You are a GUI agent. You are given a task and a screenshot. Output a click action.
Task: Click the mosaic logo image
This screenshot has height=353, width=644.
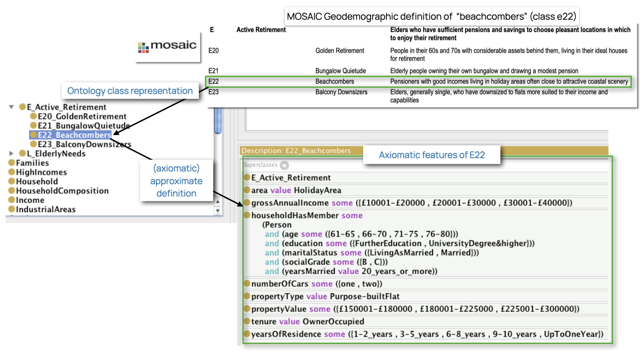168,47
